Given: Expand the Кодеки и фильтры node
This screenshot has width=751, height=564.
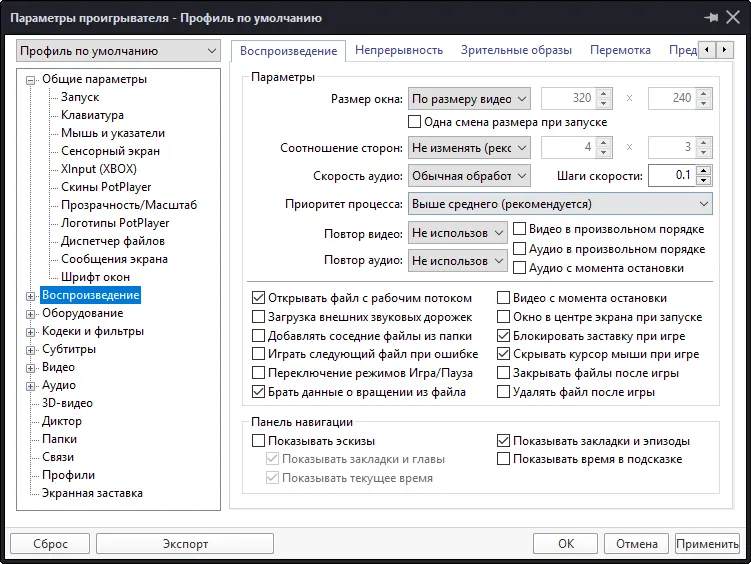Looking at the screenshot, I should [31, 332].
